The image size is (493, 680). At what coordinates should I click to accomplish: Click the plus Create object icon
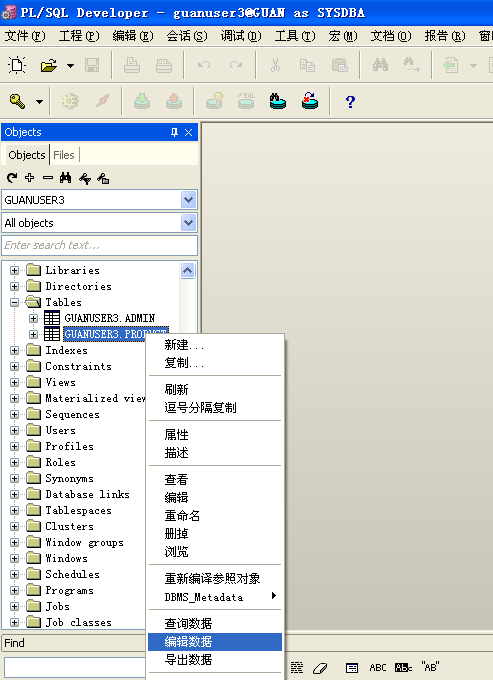tap(29, 178)
